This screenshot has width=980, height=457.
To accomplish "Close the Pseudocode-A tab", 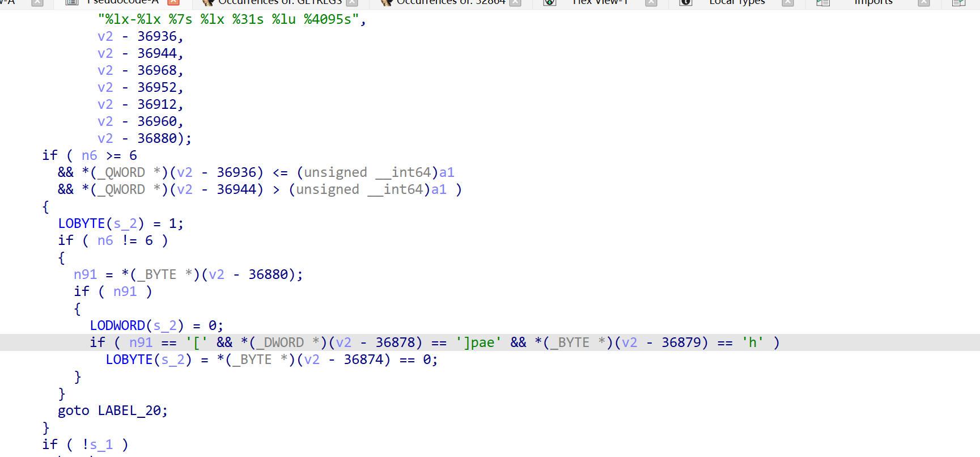I will point(173,2).
